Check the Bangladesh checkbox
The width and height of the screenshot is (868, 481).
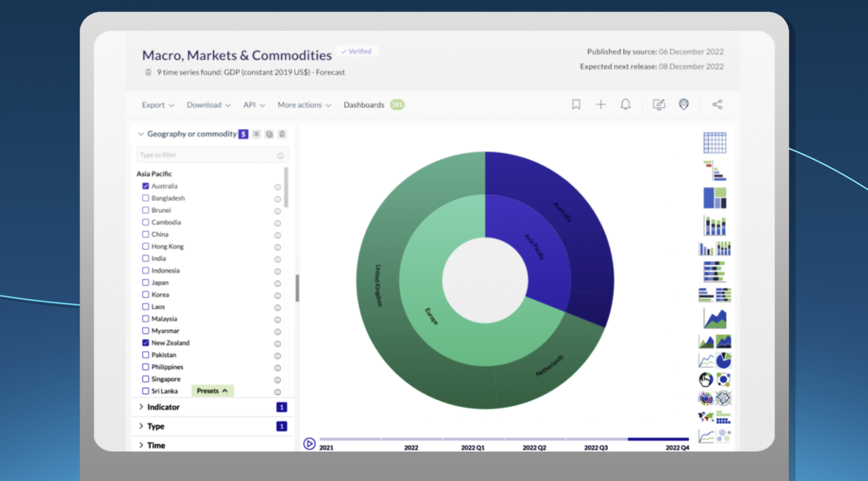click(x=146, y=198)
